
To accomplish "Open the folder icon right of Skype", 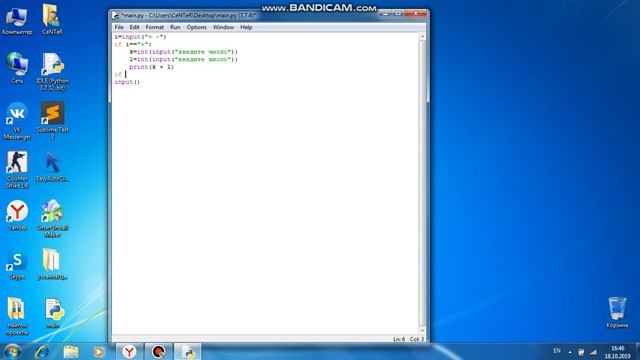I will click(52, 265).
